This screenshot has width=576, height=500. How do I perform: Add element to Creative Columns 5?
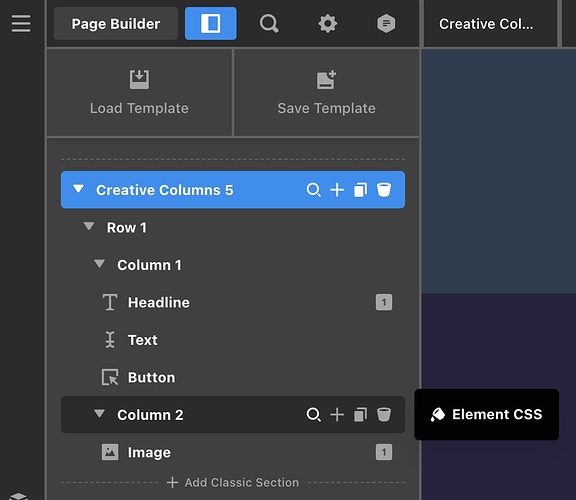[x=337, y=190]
